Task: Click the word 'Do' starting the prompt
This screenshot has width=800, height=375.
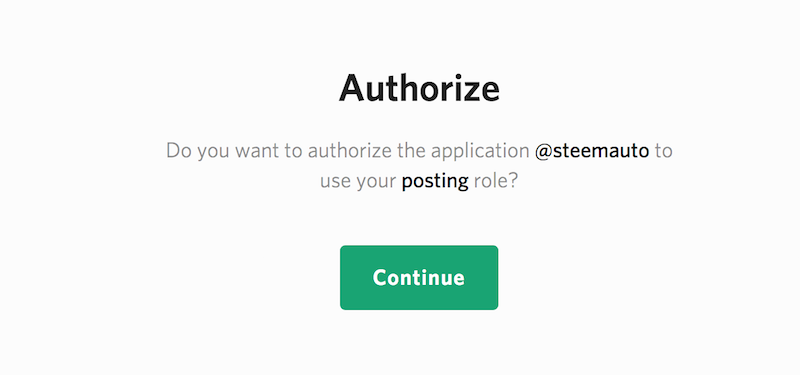Action: pos(179,152)
